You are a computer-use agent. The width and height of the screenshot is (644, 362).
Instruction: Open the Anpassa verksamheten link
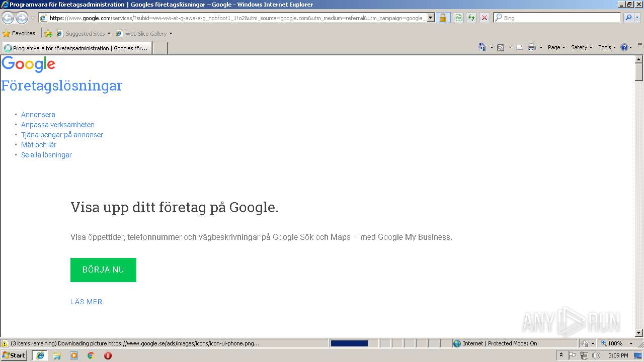pos(58,125)
